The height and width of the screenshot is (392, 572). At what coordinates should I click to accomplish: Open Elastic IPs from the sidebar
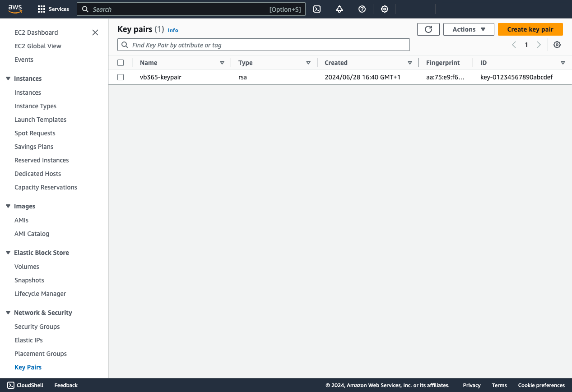28,340
